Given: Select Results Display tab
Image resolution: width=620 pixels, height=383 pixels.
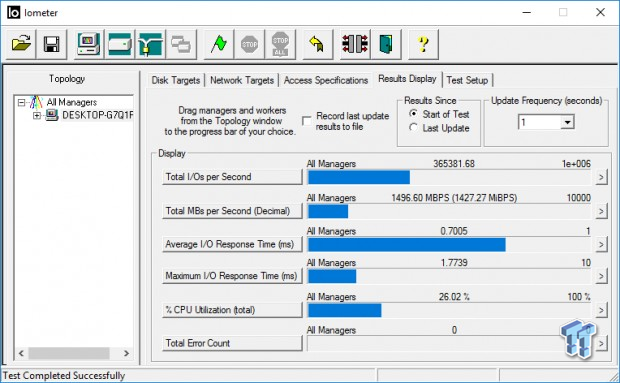Looking at the screenshot, I should click(407, 79).
